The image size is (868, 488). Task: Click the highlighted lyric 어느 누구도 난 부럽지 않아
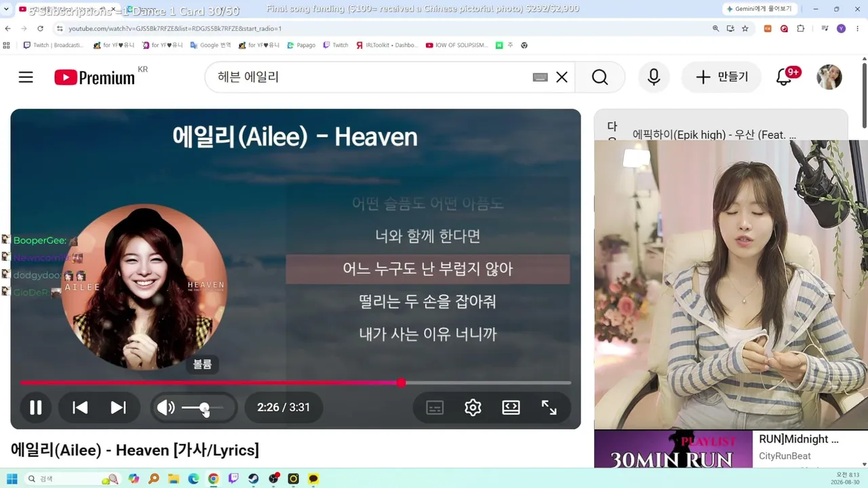point(428,269)
